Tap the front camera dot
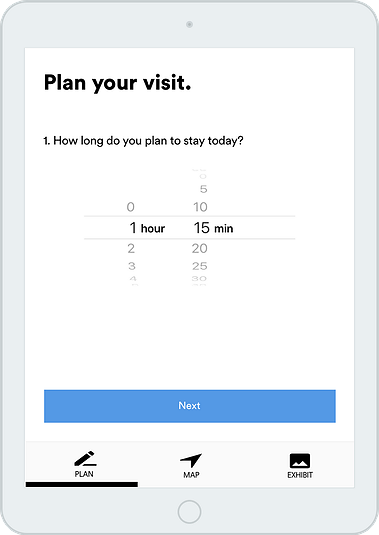Image resolution: width=379 pixels, height=535 pixels. (x=189, y=24)
